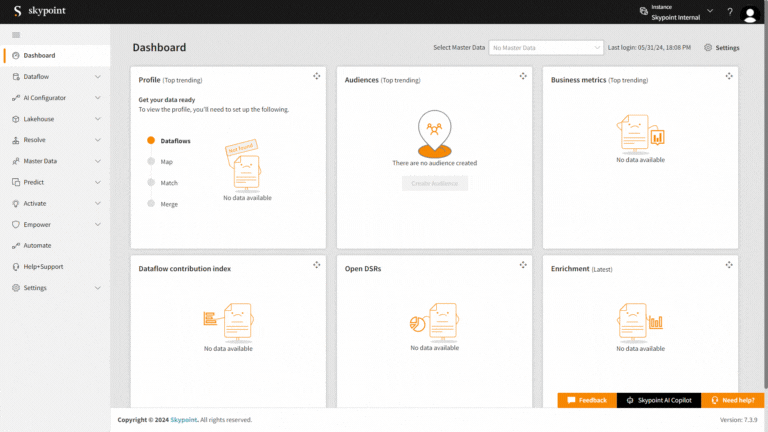768x432 pixels.
Task: Click the move icon on the Profile card
Action: [316, 76]
